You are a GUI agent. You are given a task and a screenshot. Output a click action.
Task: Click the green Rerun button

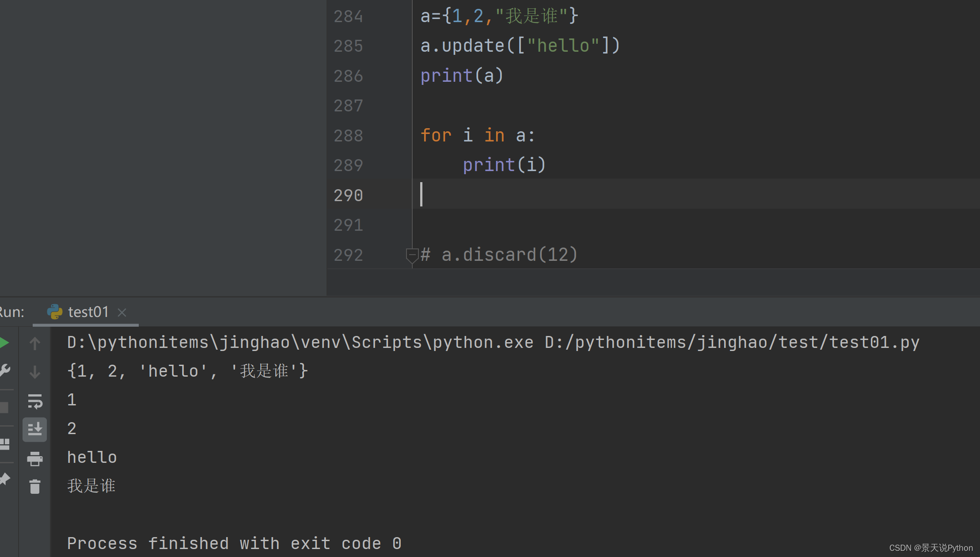(4, 343)
